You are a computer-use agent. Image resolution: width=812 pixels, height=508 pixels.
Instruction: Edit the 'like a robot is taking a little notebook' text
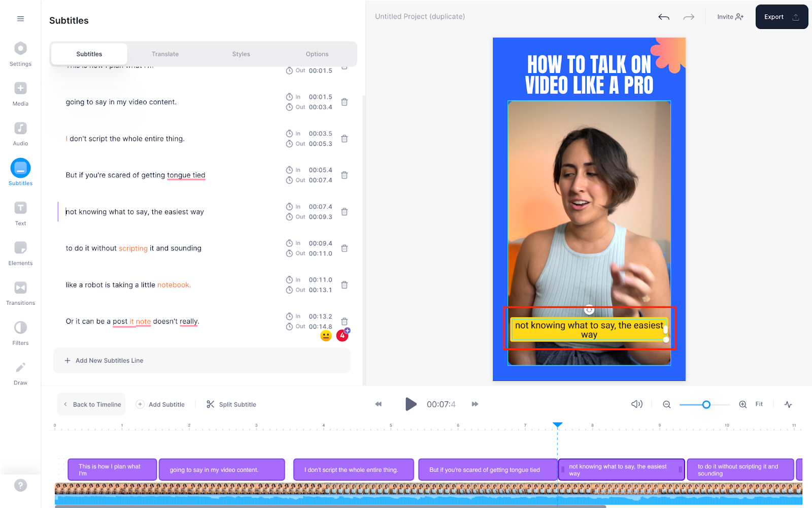[x=128, y=285]
